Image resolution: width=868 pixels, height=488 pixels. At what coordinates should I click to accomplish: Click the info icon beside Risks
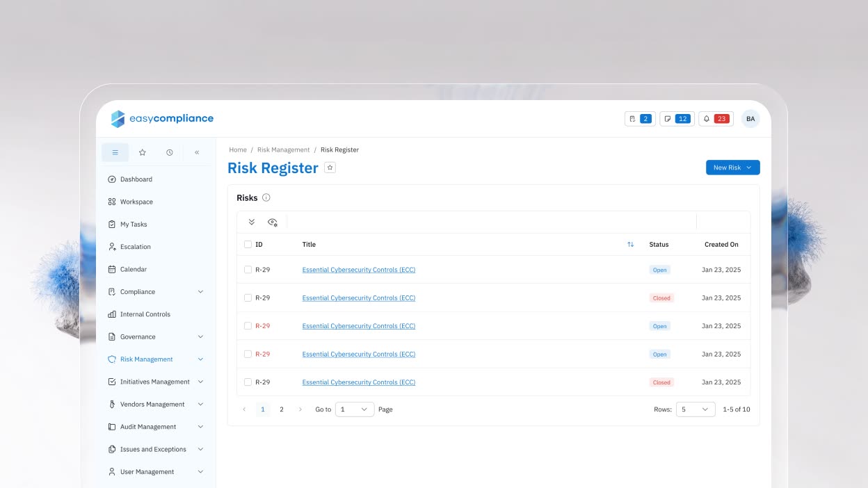point(266,197)
